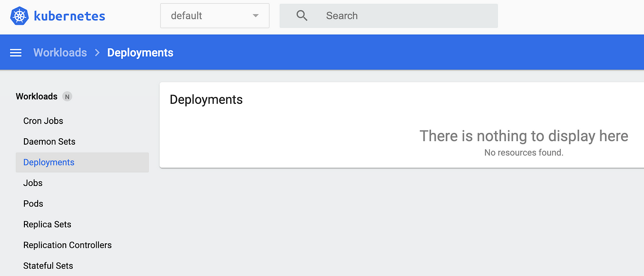Select Cron Jobs in the sidebar
This screenshot has height=276, width=644.
point(43,121)
